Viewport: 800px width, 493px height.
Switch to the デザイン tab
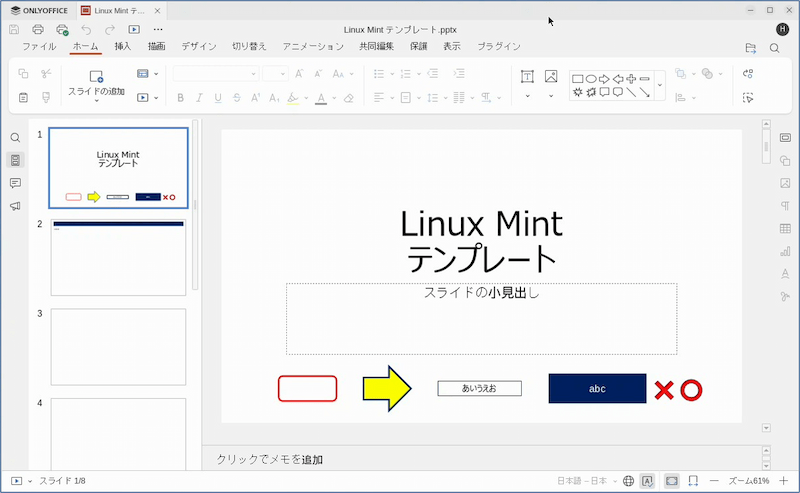[199, 46]
